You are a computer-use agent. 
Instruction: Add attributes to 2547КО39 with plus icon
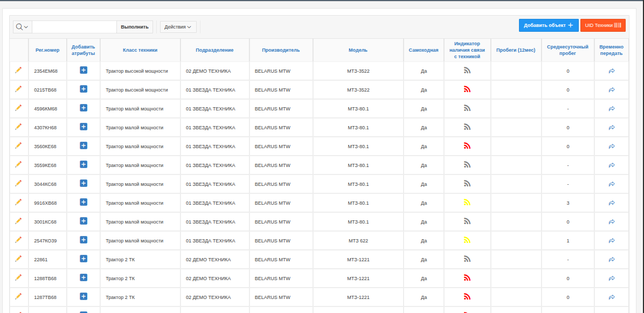point(84,240)
